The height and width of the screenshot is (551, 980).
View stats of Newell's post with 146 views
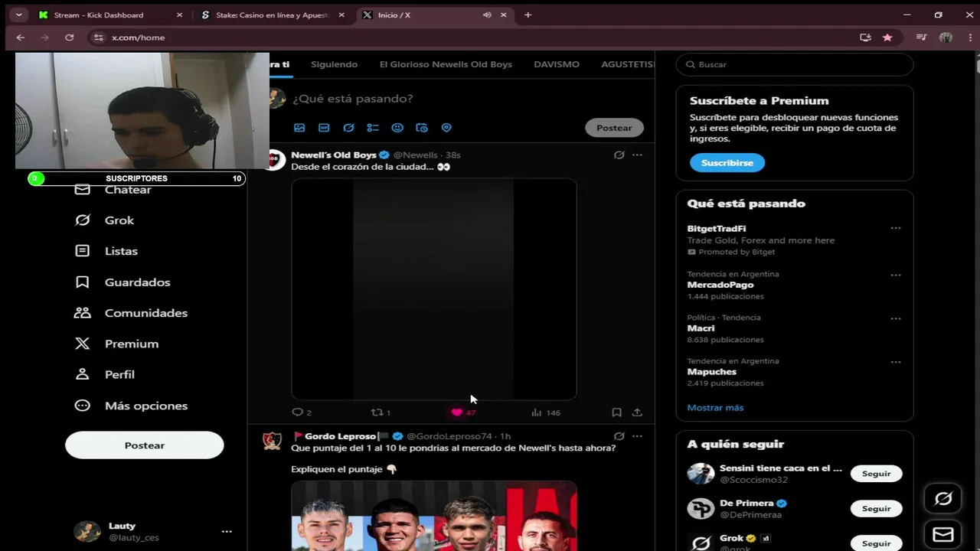click(546, 412)
